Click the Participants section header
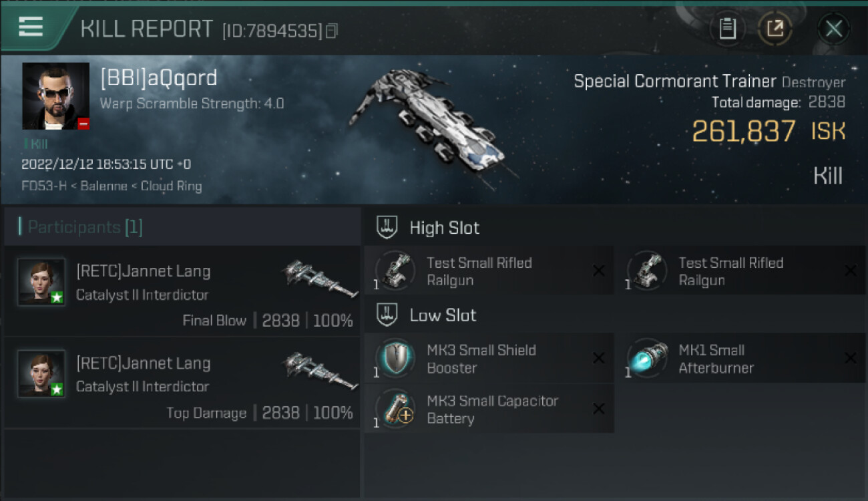 [x=85, y=227]
